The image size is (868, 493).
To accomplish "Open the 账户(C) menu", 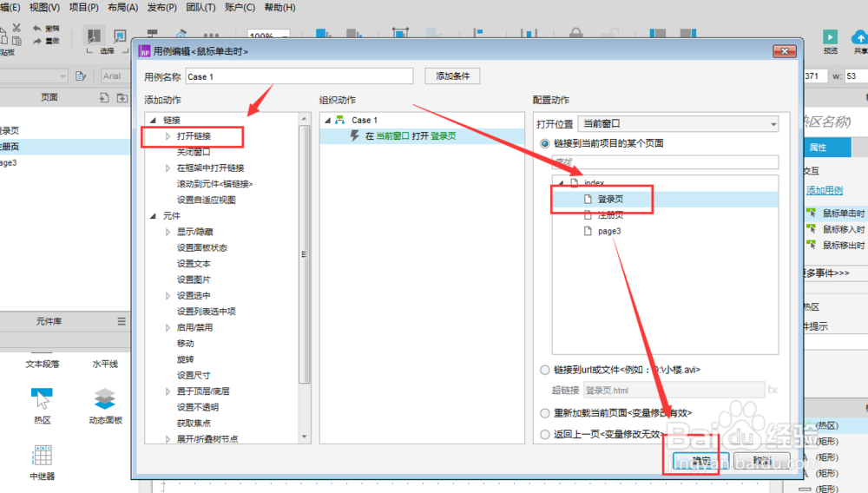I will pos(240,7).
